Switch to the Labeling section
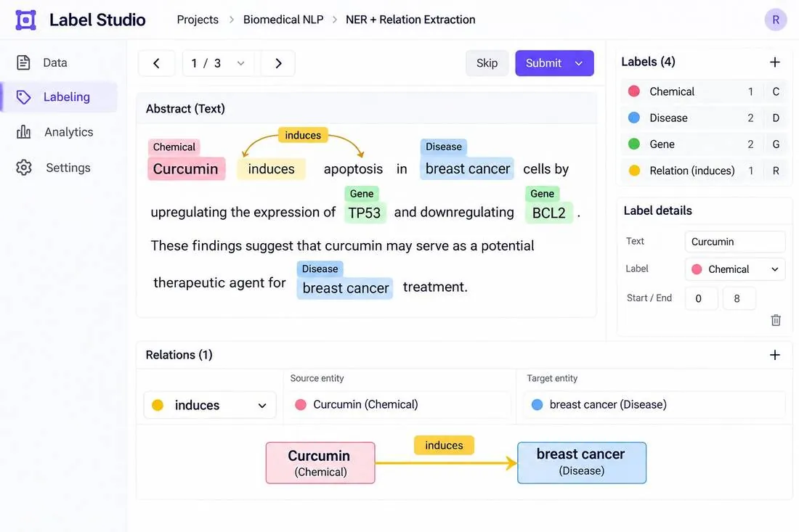The image size is (799, 532). click(x=59, y=97)
